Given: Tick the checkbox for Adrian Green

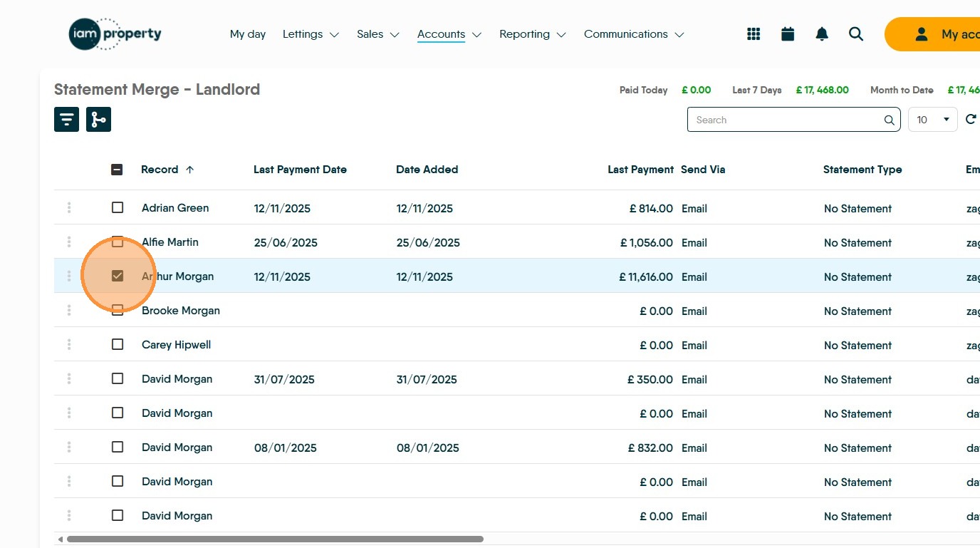Looking at the screenshot, I should point(118,208).
